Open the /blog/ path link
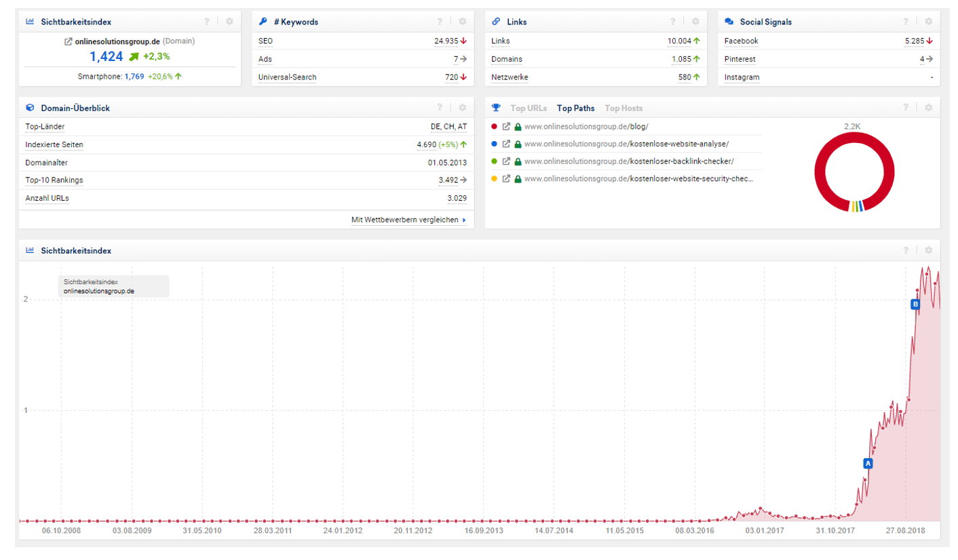Viewport: 958px width, 560px height. pyautogui.click(x=587, y=126)
